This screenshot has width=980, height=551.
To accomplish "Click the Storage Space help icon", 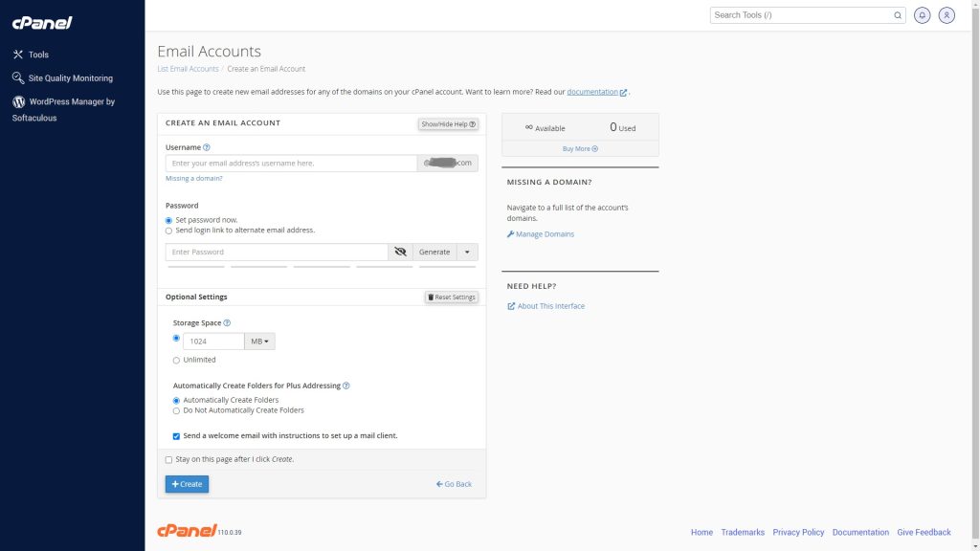I will (x=227, y=323).
